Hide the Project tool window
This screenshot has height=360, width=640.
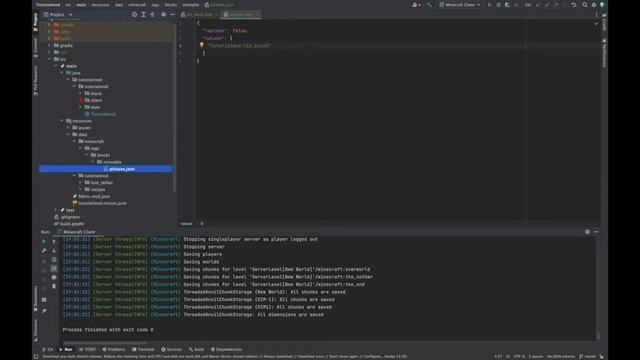(x=172, y=14)
